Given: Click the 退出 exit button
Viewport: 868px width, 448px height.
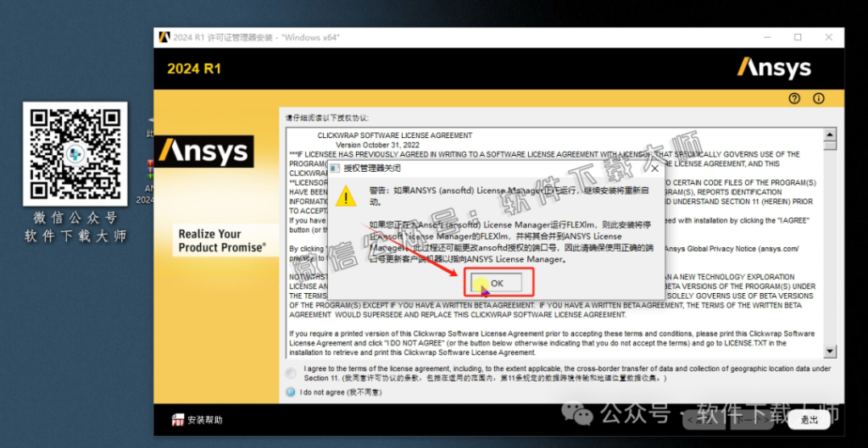Looking at the screenshot, I should 810,420.
